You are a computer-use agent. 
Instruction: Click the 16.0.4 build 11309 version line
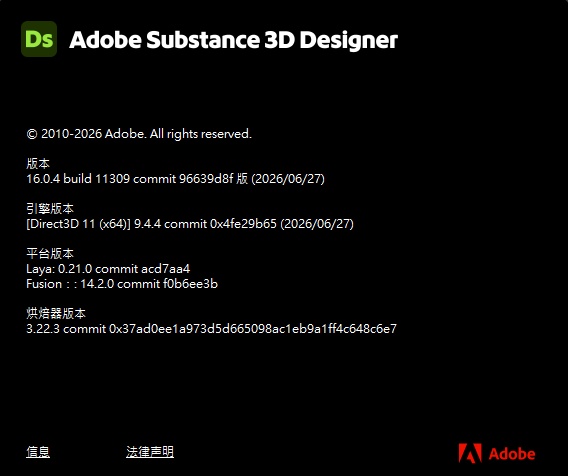pos(176,179)
